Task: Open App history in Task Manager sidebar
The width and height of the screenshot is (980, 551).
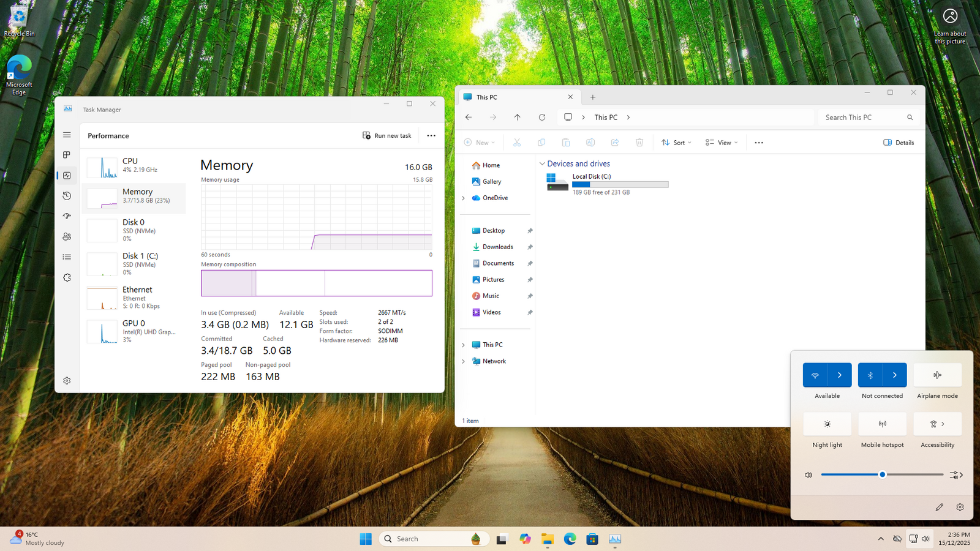Action: (x=67, y=196)
